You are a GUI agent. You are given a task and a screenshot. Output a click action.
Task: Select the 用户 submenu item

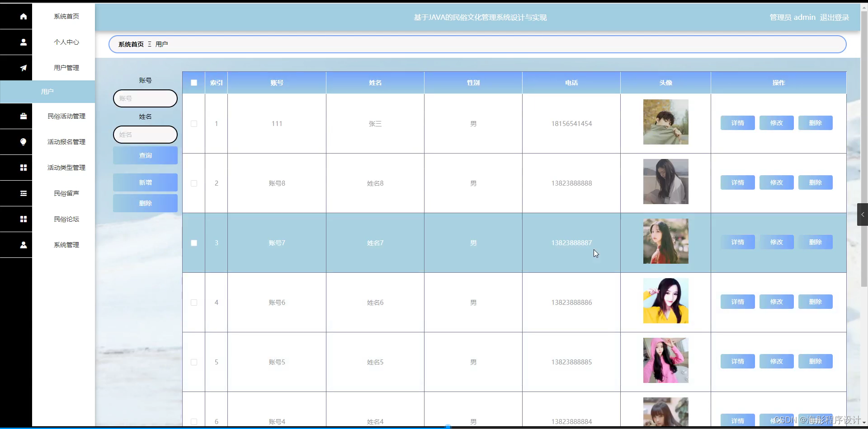47,92
